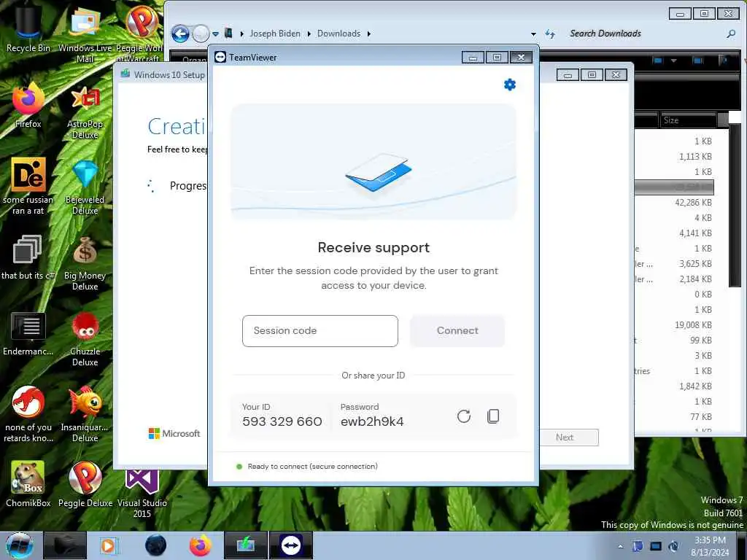Click the Size column header in Explorer
Viewport: 747px width, 560px height.
tap(687, 120)
